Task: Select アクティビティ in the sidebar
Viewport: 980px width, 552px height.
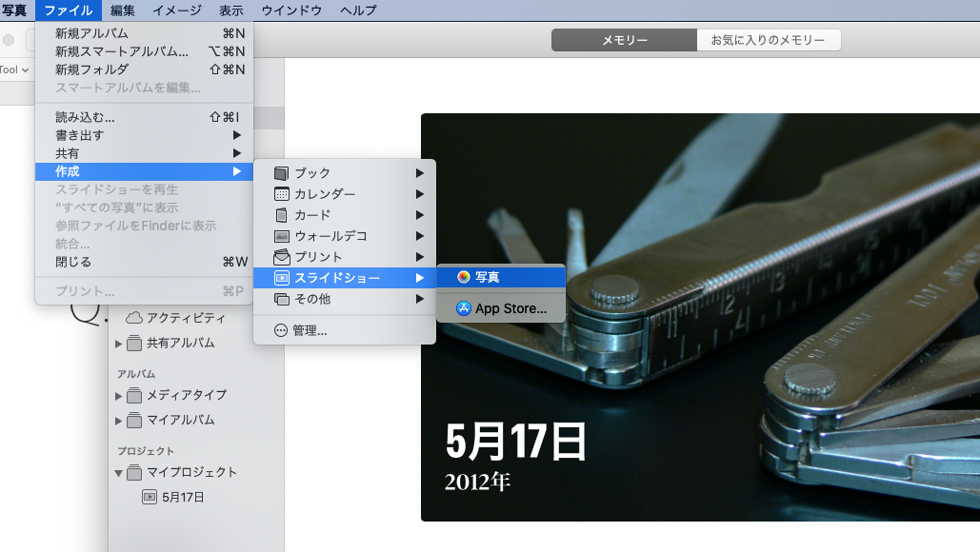Action: point(186,318)
